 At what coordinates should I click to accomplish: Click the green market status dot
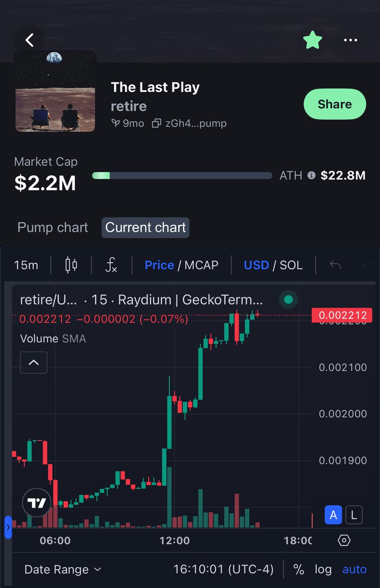click(x=288, y=300)
